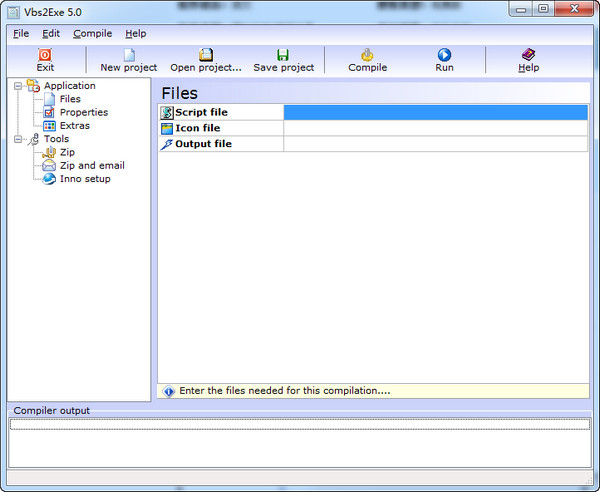Select the Application tree label
Viewport: 600px width, 492px height.
point(70,86)
